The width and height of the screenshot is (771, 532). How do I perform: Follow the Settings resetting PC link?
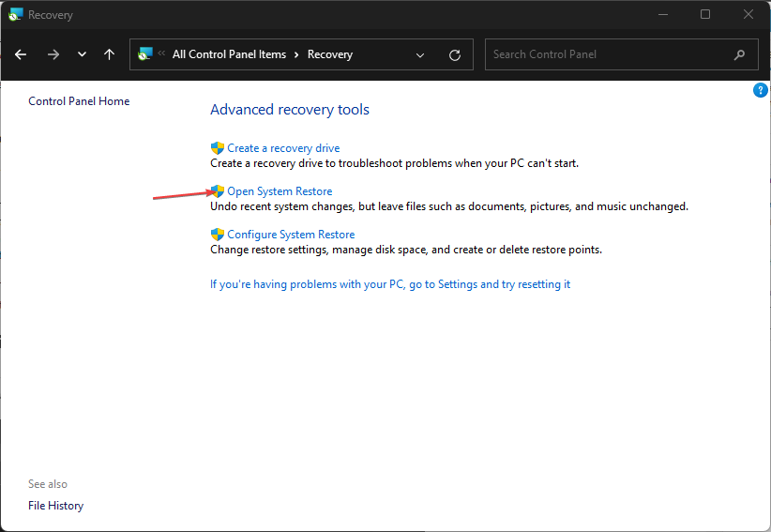pyautogui.click(x=390, y=284)
